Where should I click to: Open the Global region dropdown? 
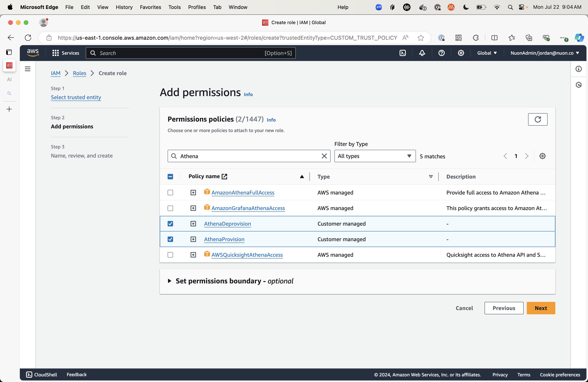(486, 53)
